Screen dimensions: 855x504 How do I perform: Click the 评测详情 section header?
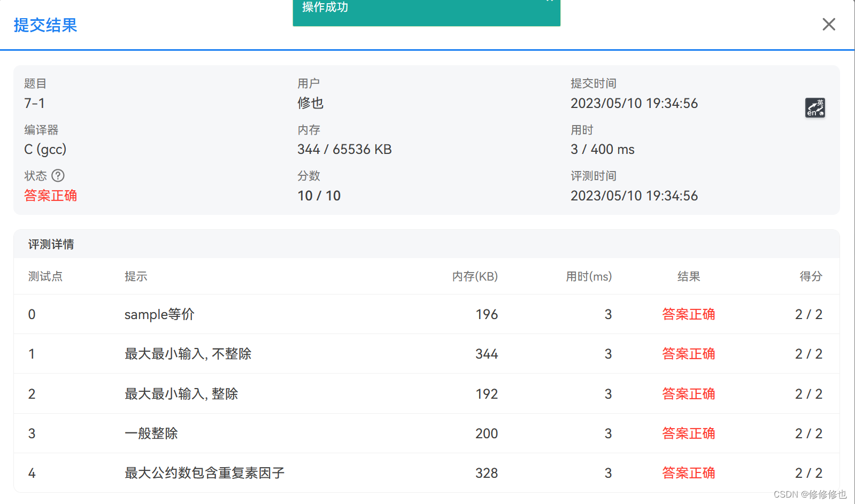pos(51,244)
